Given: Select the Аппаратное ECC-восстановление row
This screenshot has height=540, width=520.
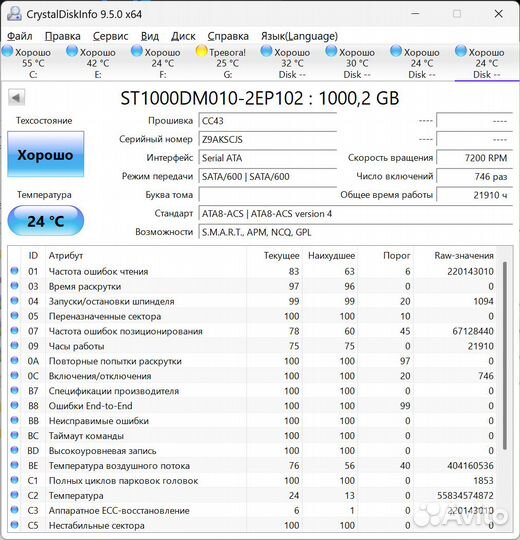Looking at the screenshot, I should point(252,510).
